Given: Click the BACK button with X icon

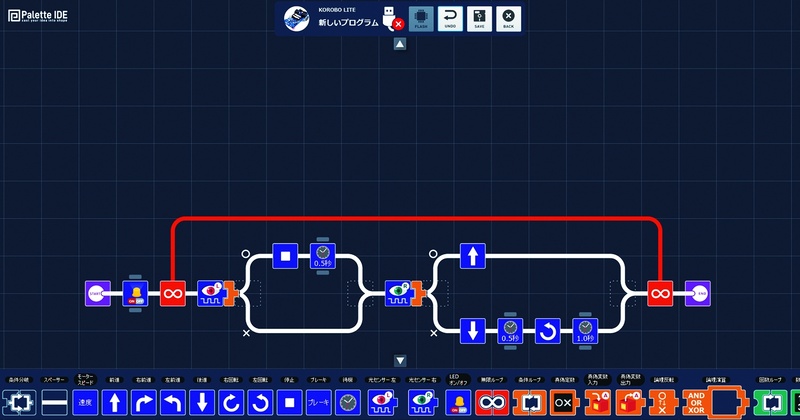Looking at the screenshot, I should coord(508,19).
